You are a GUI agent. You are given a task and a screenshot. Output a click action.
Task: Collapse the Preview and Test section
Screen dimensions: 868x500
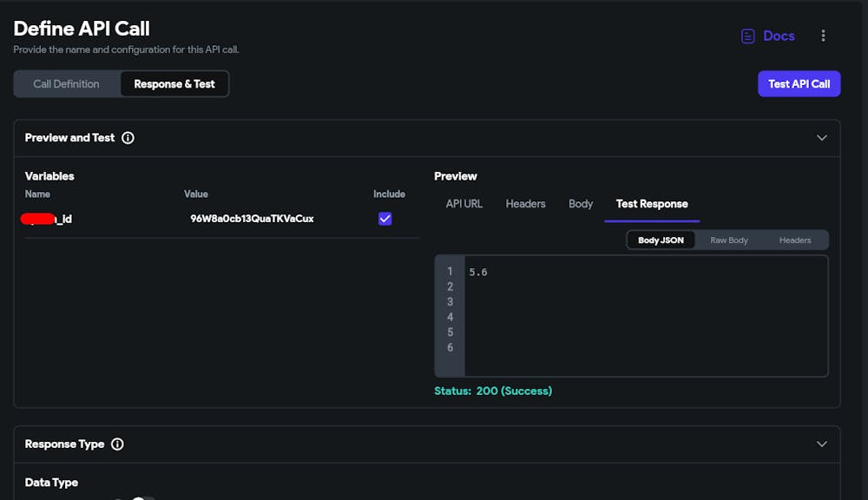click(821, 138)
